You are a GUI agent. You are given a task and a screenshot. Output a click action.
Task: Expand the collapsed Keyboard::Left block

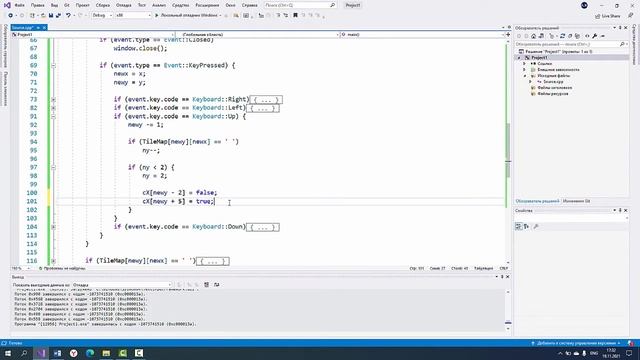(53, 108)
